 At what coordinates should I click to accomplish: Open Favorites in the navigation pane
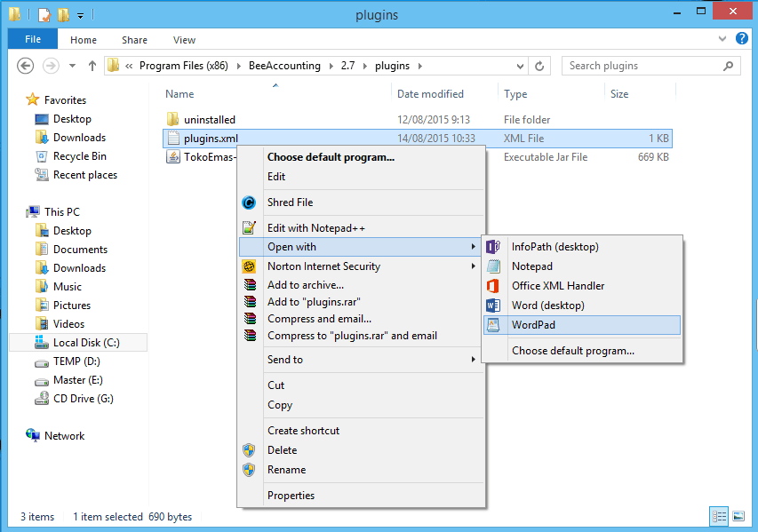click(x=65, y=100)
